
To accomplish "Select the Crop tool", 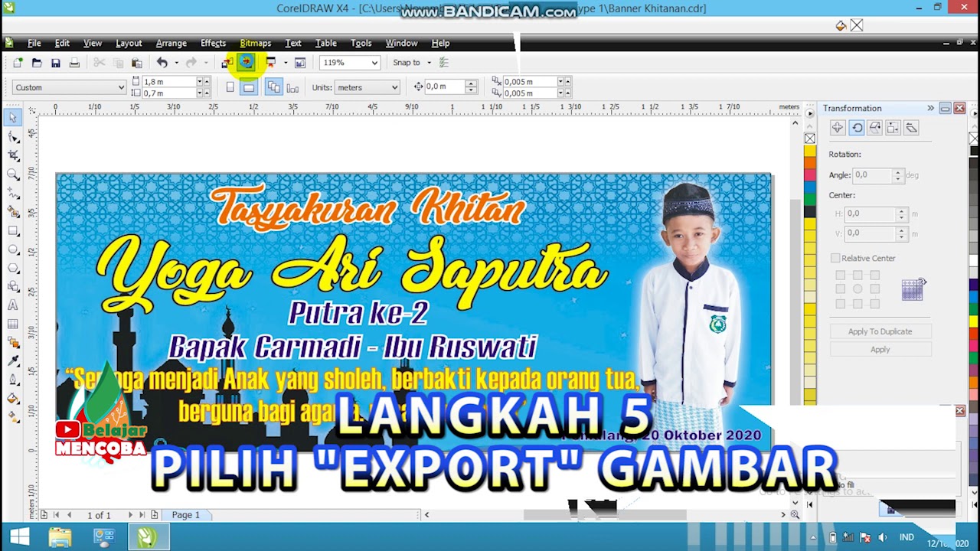I will coord(13,155).
